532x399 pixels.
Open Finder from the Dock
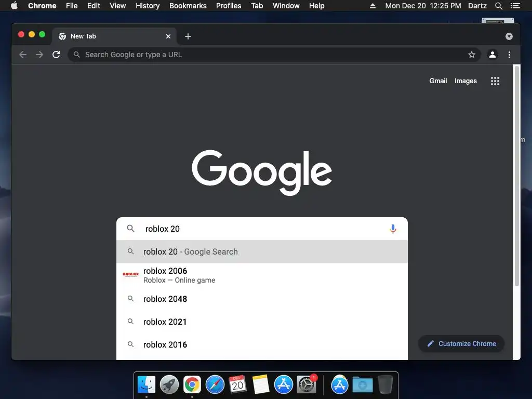(147, 385)
